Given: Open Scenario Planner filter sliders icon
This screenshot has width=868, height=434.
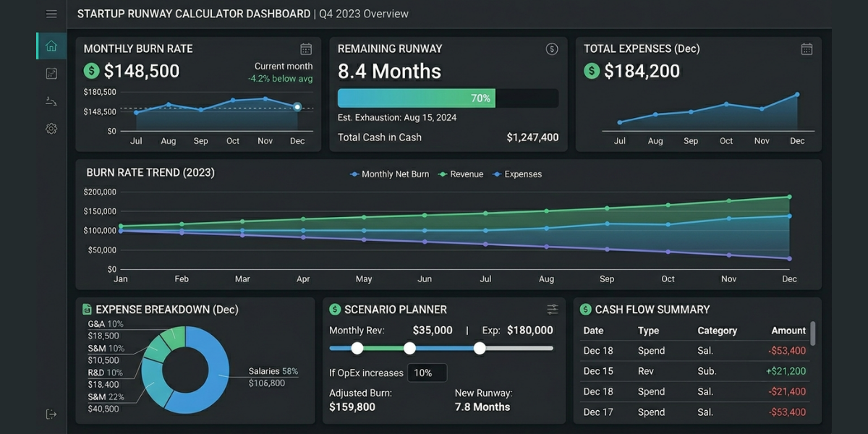Looking at the screenshot, I should click(x=553, y=310).
